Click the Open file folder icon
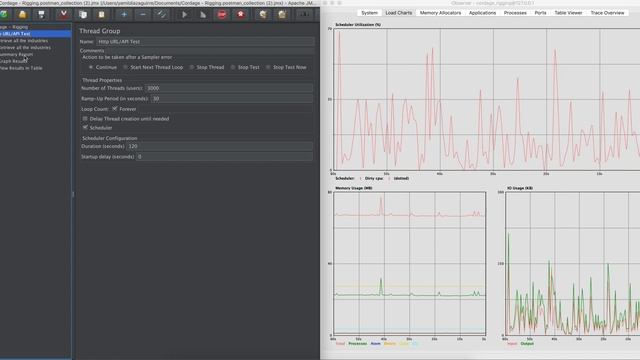The width and height of the screenshot is (640, 360). pyautogui.click(x=22, y=15)
